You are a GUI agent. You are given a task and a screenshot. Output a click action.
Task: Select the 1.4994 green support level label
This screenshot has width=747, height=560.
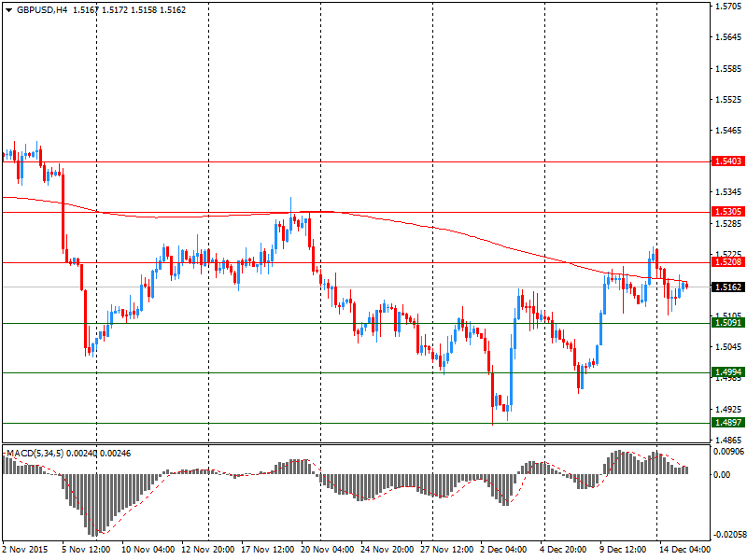tap(728, 372)
